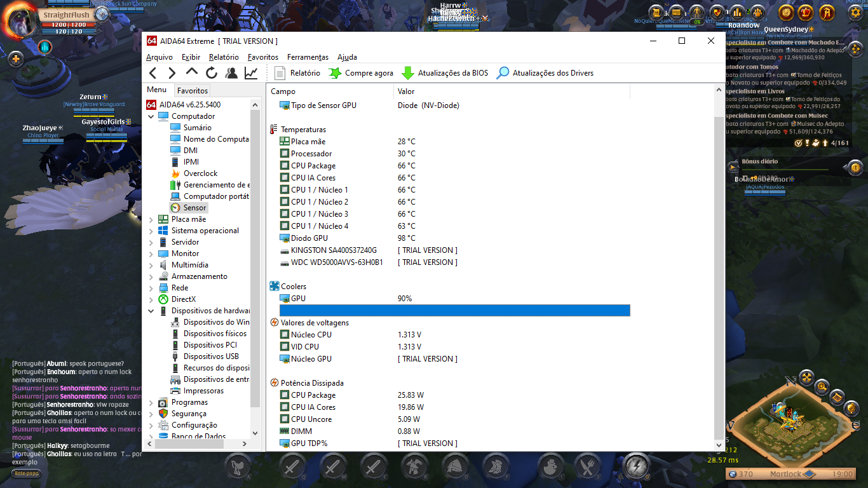This screenshot has width=868, height=488.
Task: Expand the DirectX tree node
Action: [x=151, y=299]
